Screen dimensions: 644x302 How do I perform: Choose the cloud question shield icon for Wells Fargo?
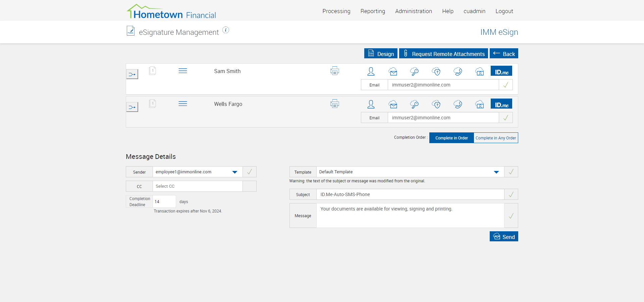click(436, 104)
